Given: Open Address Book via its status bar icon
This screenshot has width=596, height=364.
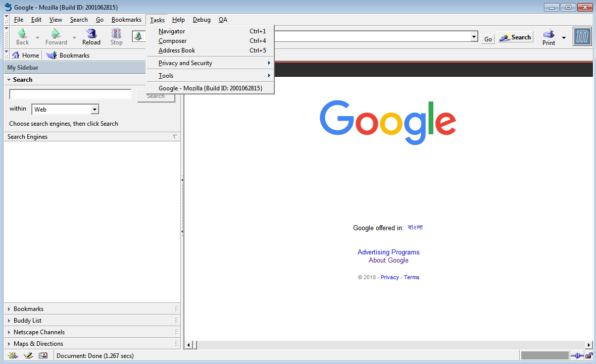Looking at the screenshot, I should pyautogui.click(x=43, y=355).
